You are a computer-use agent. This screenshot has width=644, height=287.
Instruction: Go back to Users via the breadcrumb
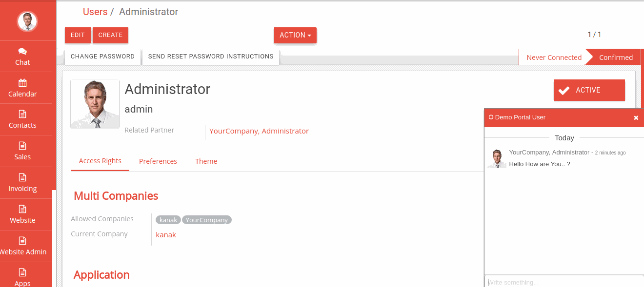coord(95,12)
